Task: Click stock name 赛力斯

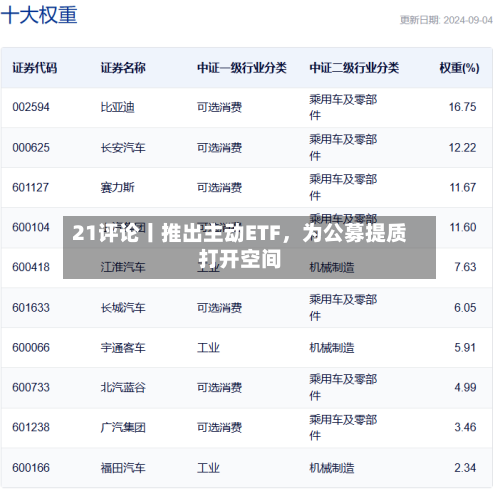Action: (x=117, y=188)
